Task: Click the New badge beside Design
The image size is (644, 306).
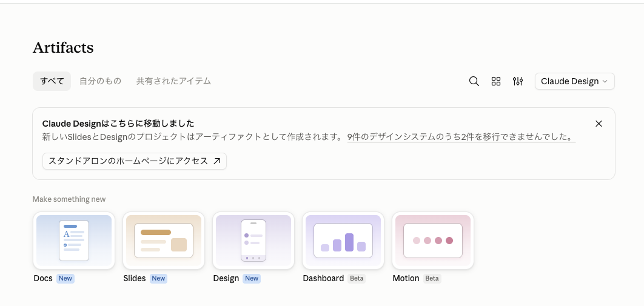Action: [252, 279]
